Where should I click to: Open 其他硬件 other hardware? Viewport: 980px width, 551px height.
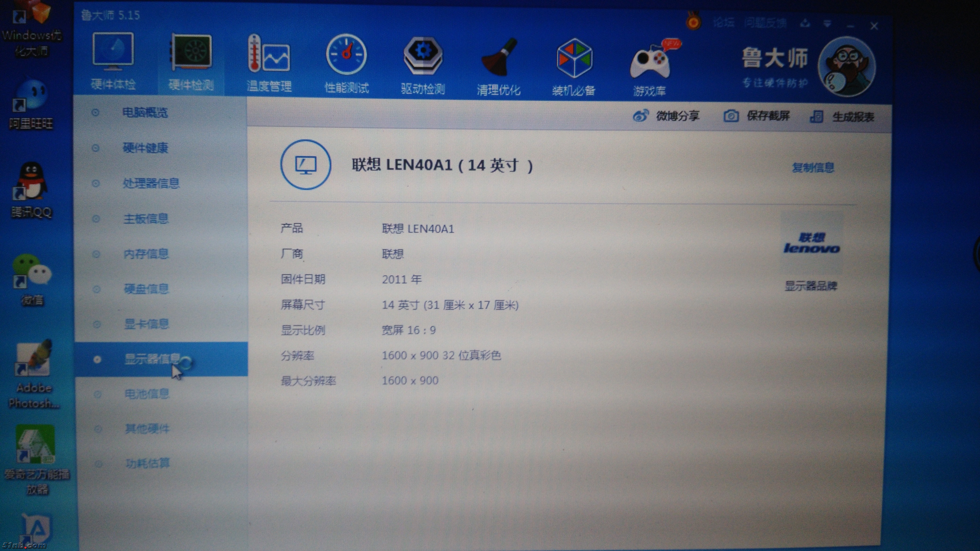pyautogui.click(x=147, y=429)
